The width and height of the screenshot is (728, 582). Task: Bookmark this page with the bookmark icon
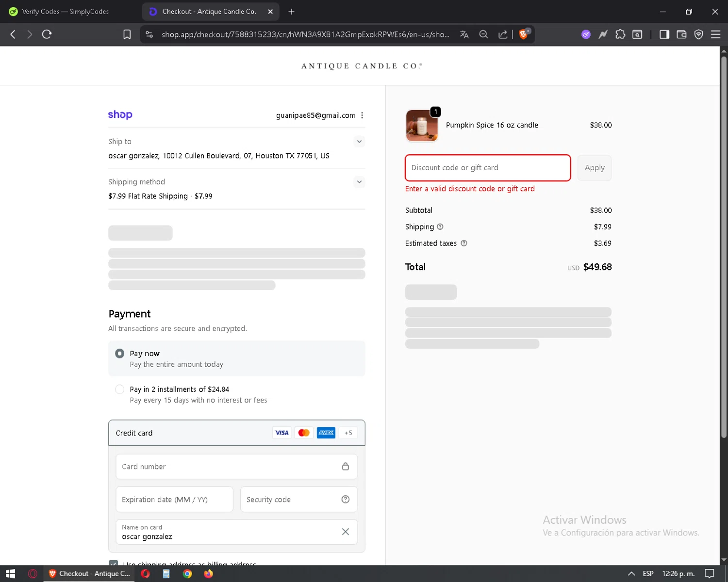point(127,34)
